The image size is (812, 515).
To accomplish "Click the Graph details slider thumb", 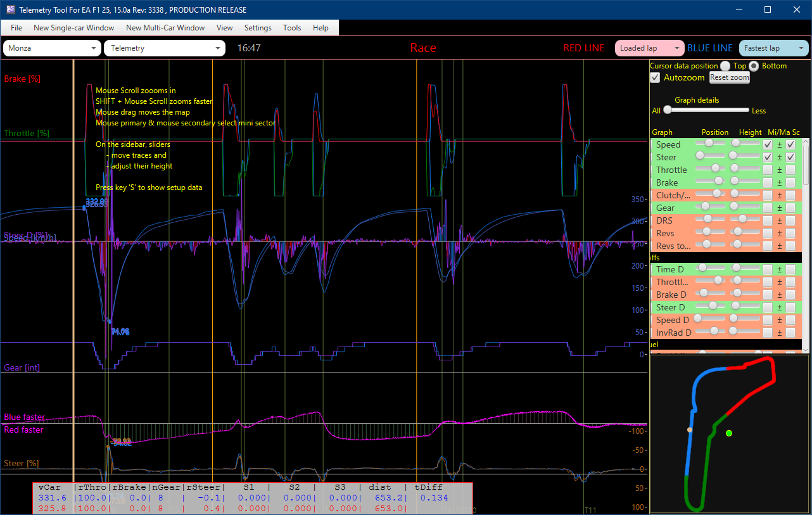I will point(668,110).
